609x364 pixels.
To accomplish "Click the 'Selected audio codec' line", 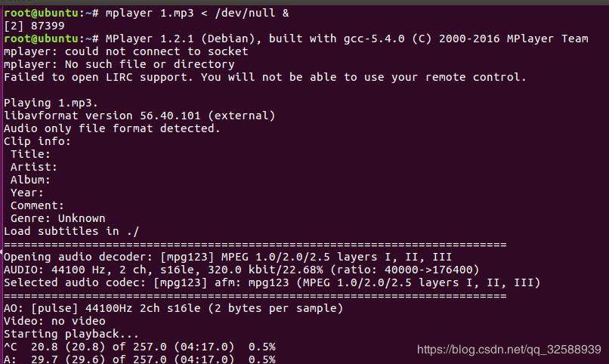I will tap(272, 282).
